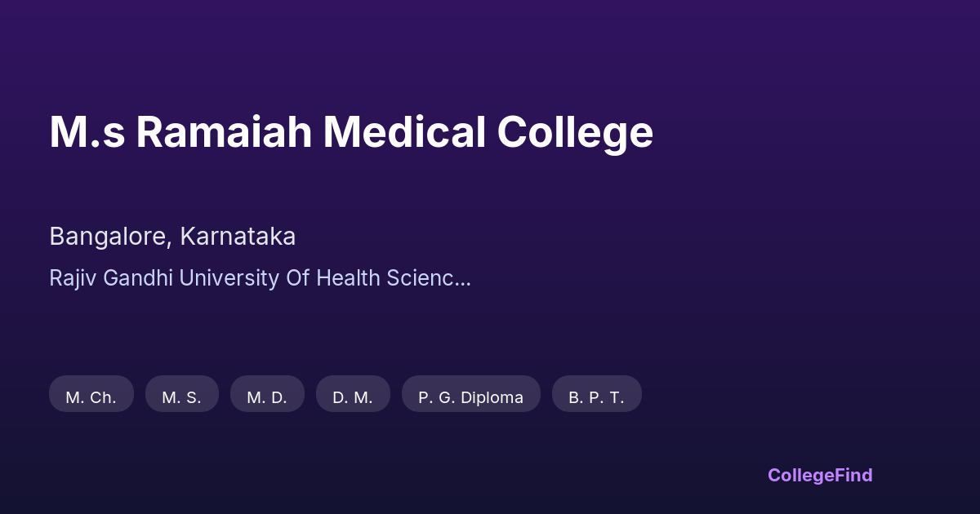Open the Rajiv Gandhi University affiliation text

click(260, 278)
